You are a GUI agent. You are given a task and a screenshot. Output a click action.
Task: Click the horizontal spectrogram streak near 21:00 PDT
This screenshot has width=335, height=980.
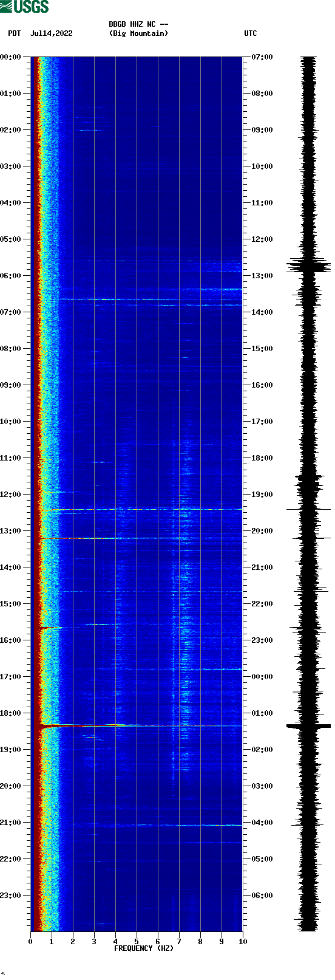158,825
